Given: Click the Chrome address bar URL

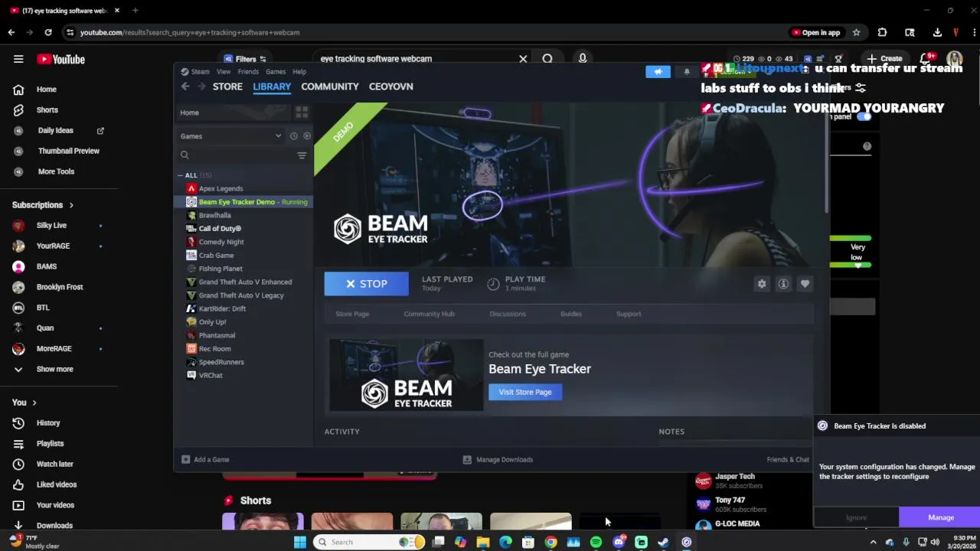Looking at the screenshot, I should click(190, 32).
